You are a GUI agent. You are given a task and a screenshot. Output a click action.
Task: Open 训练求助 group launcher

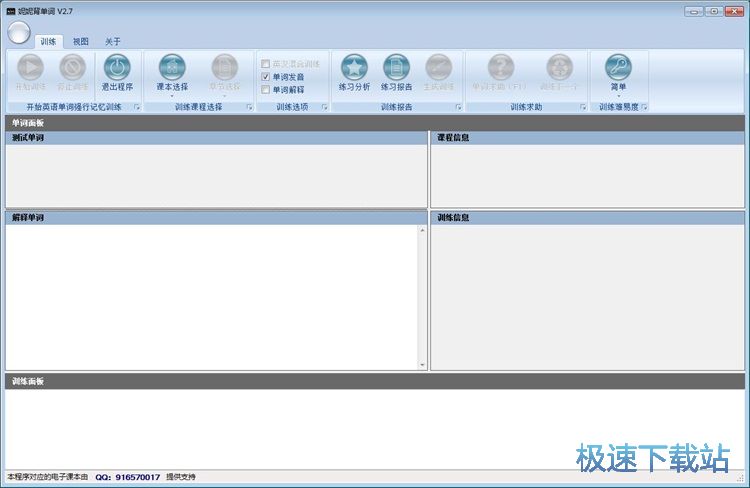(x=583, y=107)
